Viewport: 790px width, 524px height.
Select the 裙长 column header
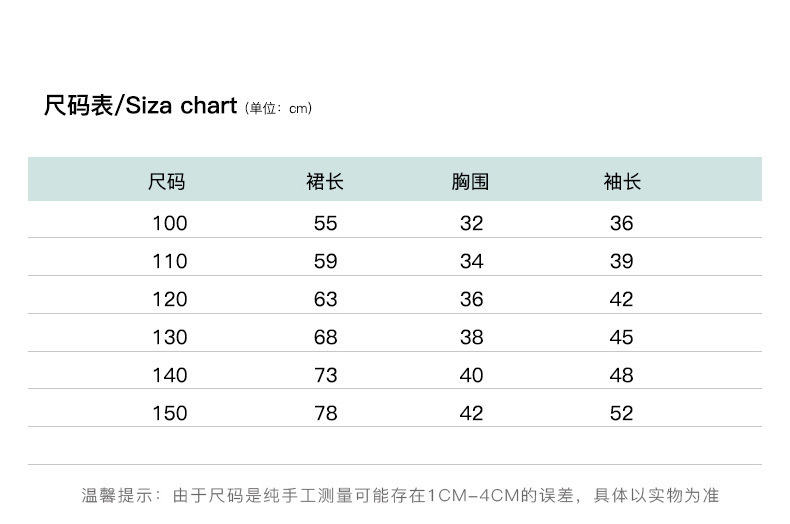[x=325, y=181]
